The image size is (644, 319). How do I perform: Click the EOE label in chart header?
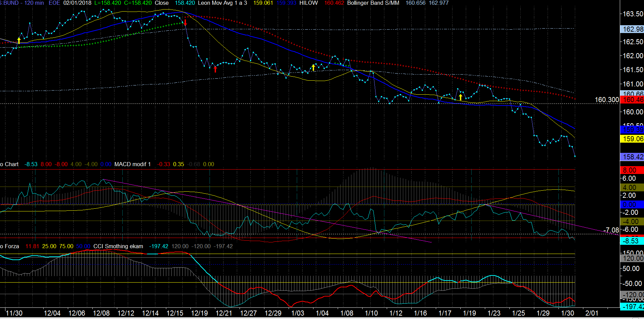click(x=54, y=3)
